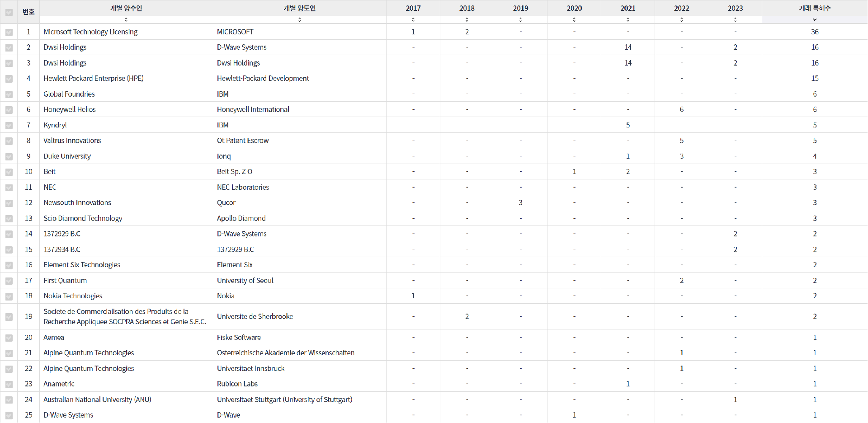Click Universitaet Innsbruck assignor cell
The height and width of the screenshot is (423, 868).
pos(251,368)
